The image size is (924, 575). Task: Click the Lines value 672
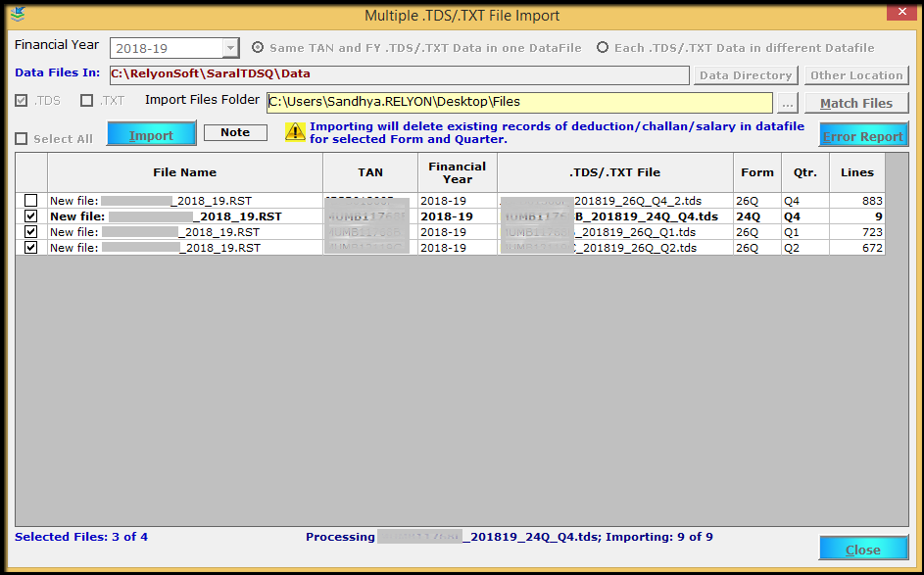(872, 248)
